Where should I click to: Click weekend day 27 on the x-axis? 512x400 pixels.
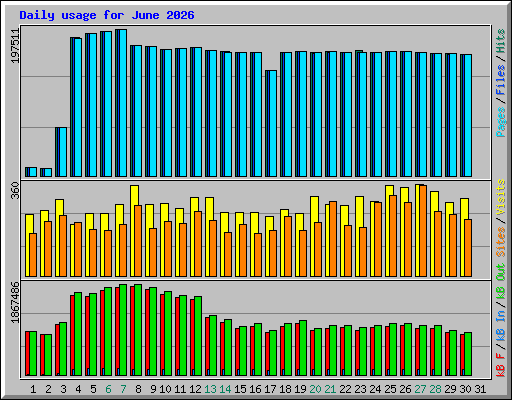click(420, 389)
